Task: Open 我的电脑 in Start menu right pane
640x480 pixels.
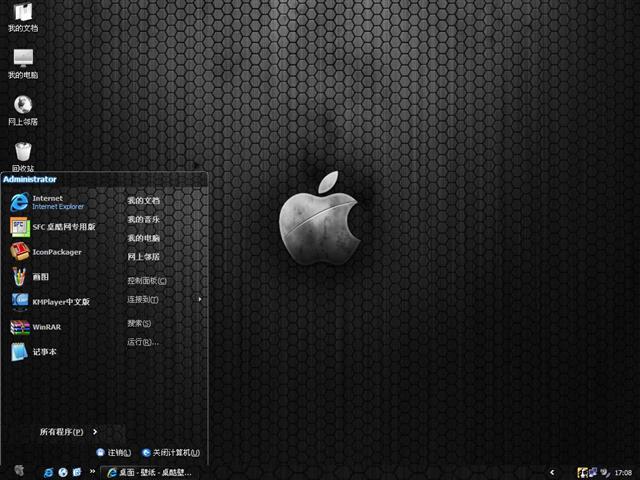Action: 143,238
